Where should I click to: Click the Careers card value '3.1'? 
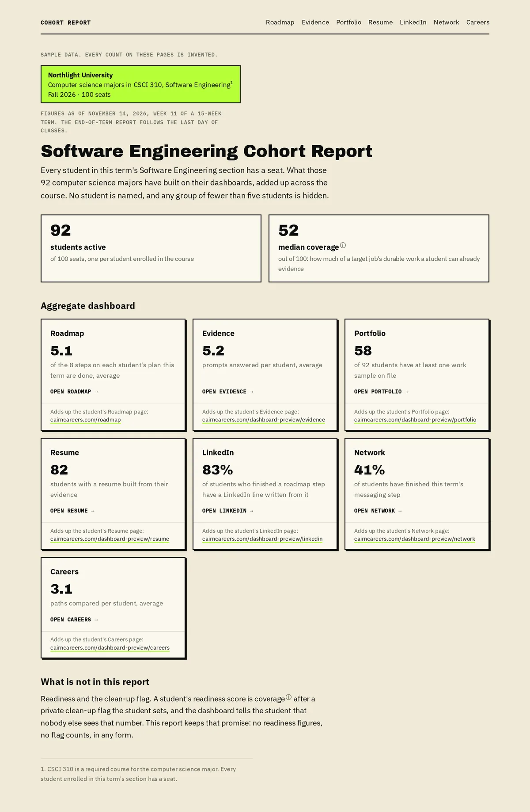click(x=61, y=589)
